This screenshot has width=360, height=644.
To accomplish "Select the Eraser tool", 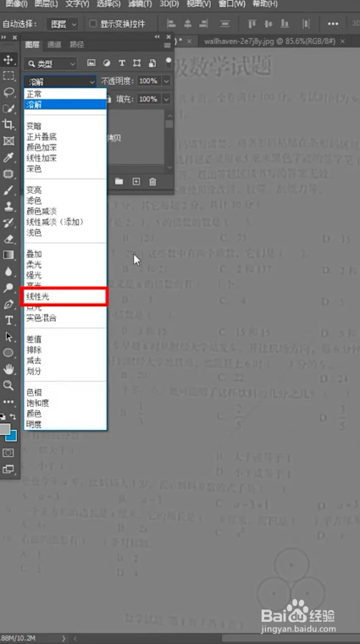I will (x=8, y=239).
